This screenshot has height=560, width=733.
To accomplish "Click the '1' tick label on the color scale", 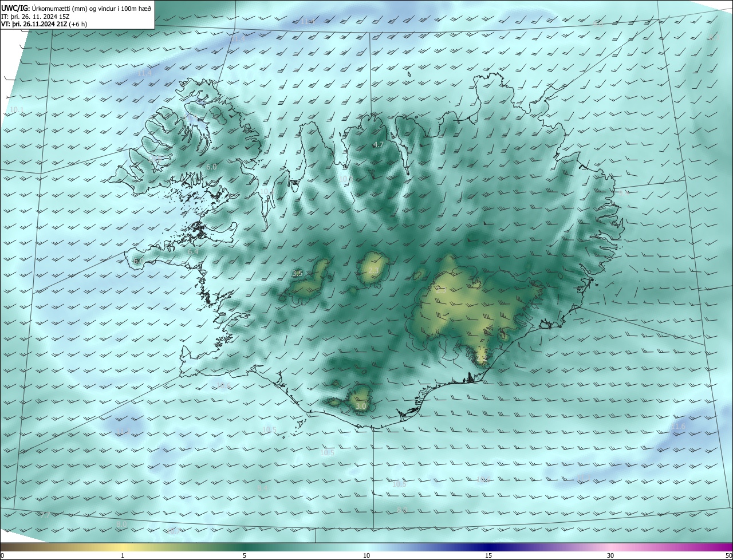I will click(123, 555).
